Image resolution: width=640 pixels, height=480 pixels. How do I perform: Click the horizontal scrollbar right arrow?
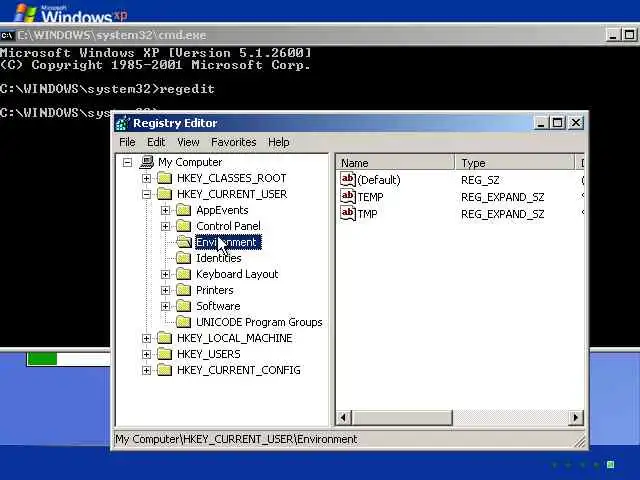coord(576,418)
